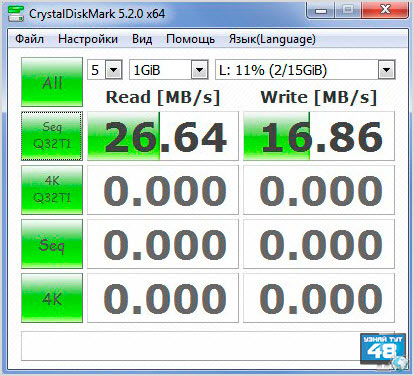This screenshot has height=376, width=414.
Task: Run the 4K benchmark button
Action: tap(52, 298)
